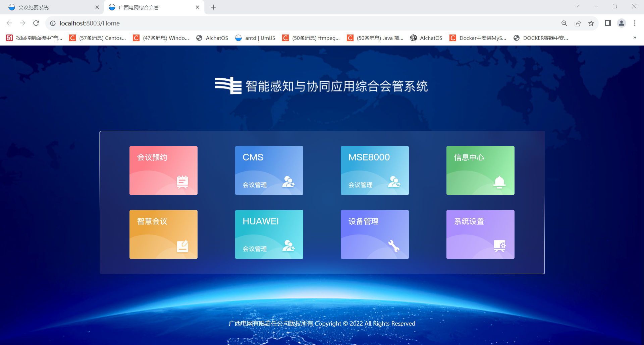Open bookmark DOCKER容器中安...
This screenshot has height=345, width=644.
click(541, 38)
